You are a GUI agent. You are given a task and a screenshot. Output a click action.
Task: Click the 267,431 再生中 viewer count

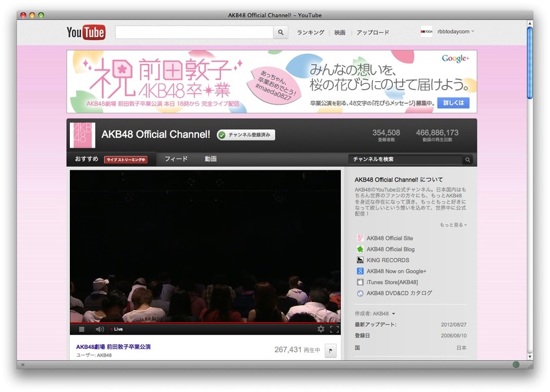297,349
